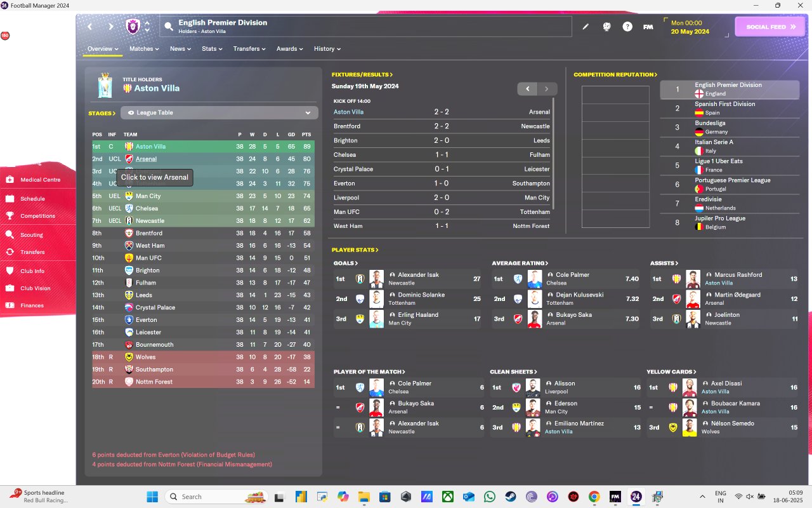This screenshot has width=812, height=508.
Task: Click the competition search field
Action: tap(365, 26)
